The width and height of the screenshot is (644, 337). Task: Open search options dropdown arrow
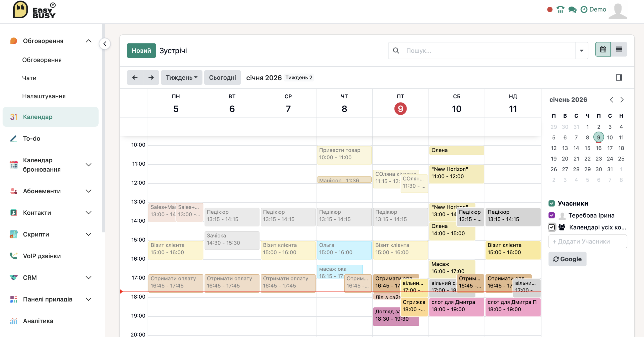581,51
